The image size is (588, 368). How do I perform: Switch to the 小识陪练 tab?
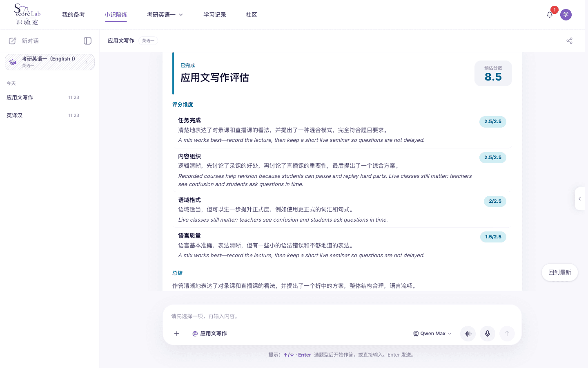click(116, 15)
